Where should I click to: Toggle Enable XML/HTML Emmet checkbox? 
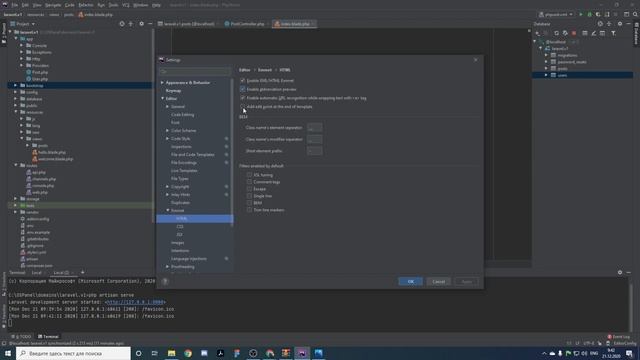click(243, 80)
